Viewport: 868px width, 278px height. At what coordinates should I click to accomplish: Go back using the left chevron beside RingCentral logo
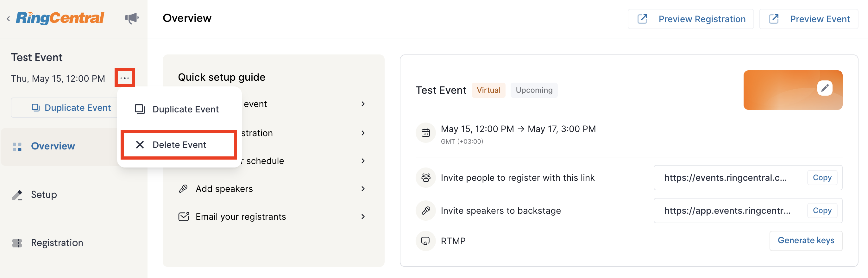(x=8, y=19)
